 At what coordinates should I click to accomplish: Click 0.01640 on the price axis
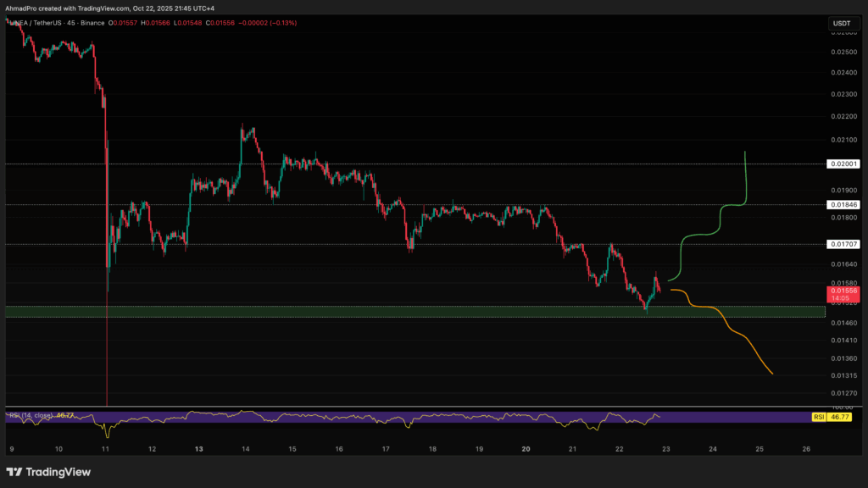point(843,264)
